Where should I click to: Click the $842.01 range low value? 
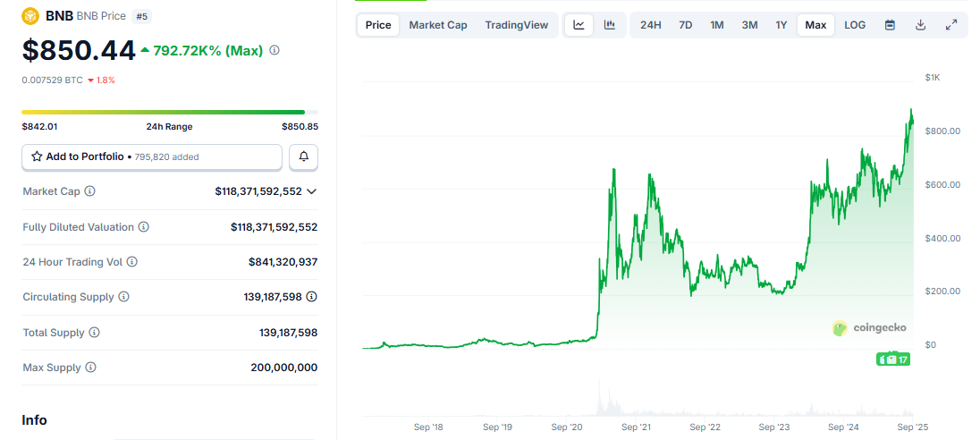[39, 126]
